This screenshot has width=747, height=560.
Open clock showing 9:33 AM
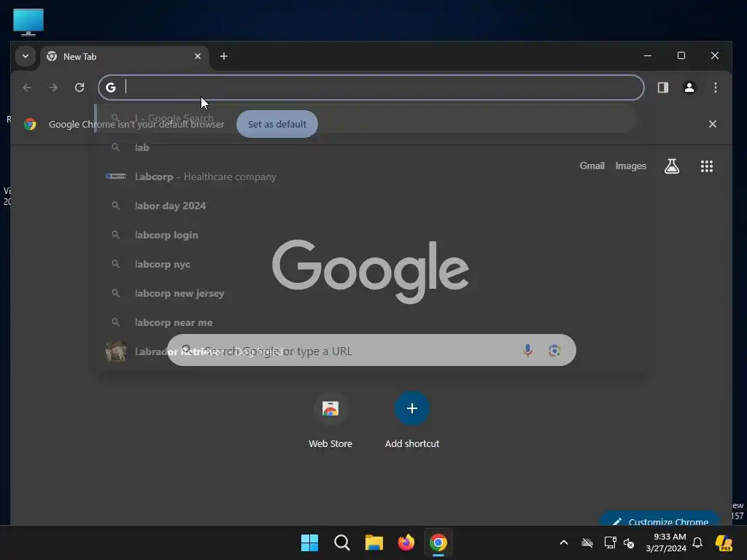(x=666, y=542)
